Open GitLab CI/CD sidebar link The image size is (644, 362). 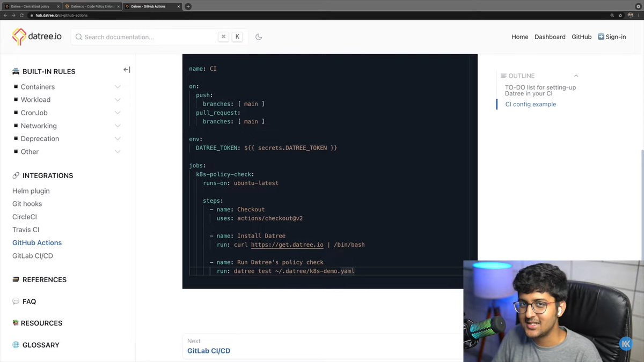33,256
